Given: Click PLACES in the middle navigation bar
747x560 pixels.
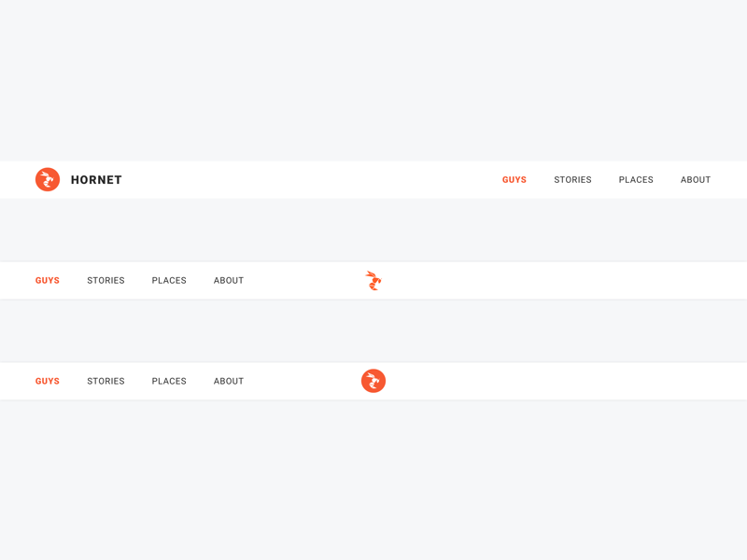Looking at the screenshot, I should 169,280.
